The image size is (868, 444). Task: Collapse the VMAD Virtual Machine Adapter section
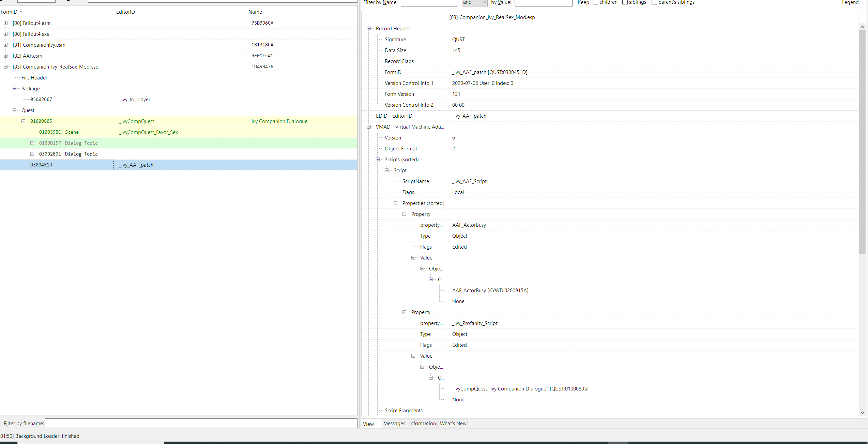pyautogui.click(x=369, y=127)
